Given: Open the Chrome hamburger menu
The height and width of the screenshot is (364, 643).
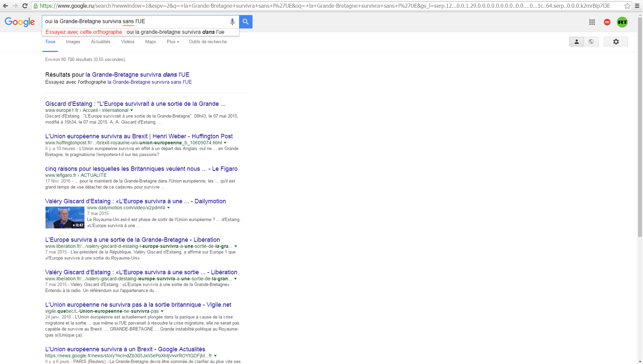Looking at the screenshot, I should [637, 6].
